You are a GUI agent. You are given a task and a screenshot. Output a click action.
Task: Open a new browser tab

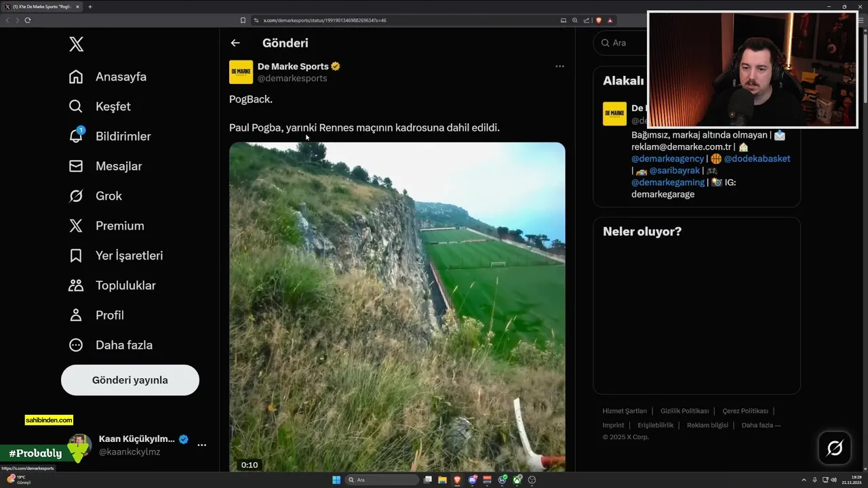(90, 7)
